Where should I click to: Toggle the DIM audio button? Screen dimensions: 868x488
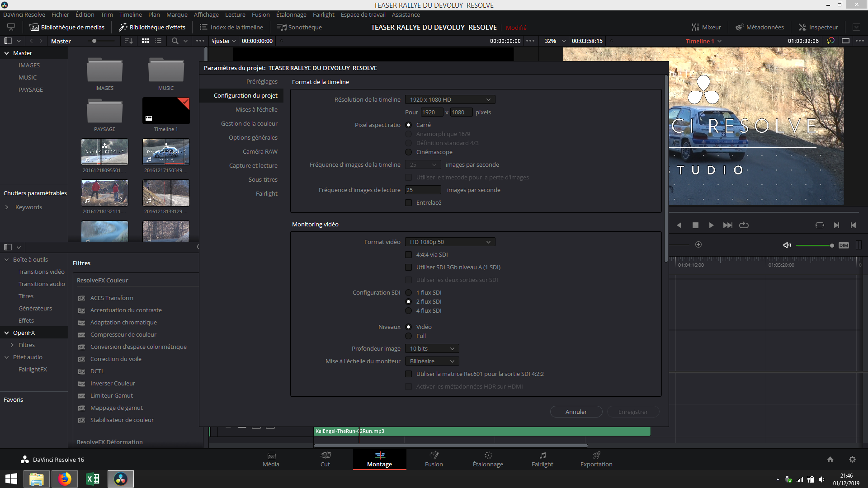click(844, 245)
